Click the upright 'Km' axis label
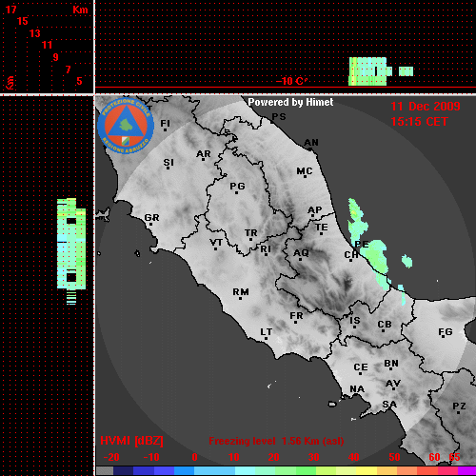 80,10
